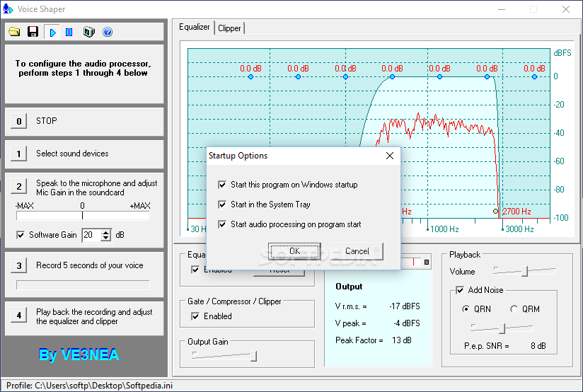583x392 pixels.
Task: Click step 1 Select sound devices button
Action: [x=18, y=154]
